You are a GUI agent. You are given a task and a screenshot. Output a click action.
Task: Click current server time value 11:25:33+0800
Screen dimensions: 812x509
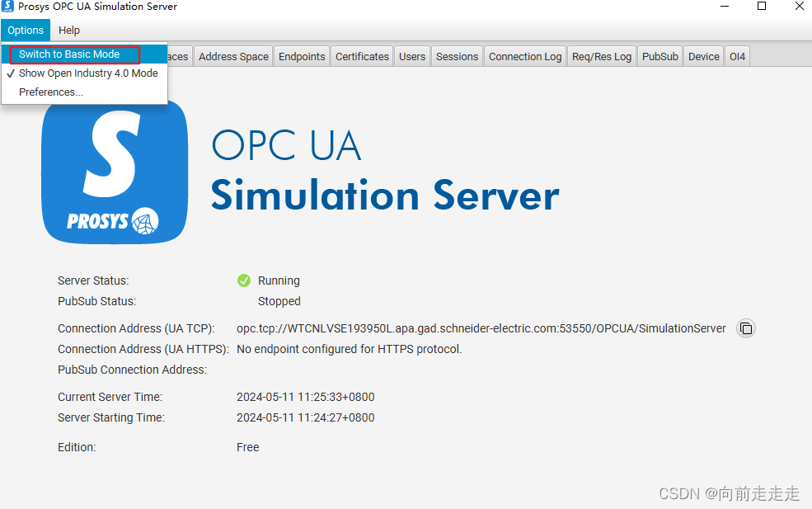click(x=306, y=397)
